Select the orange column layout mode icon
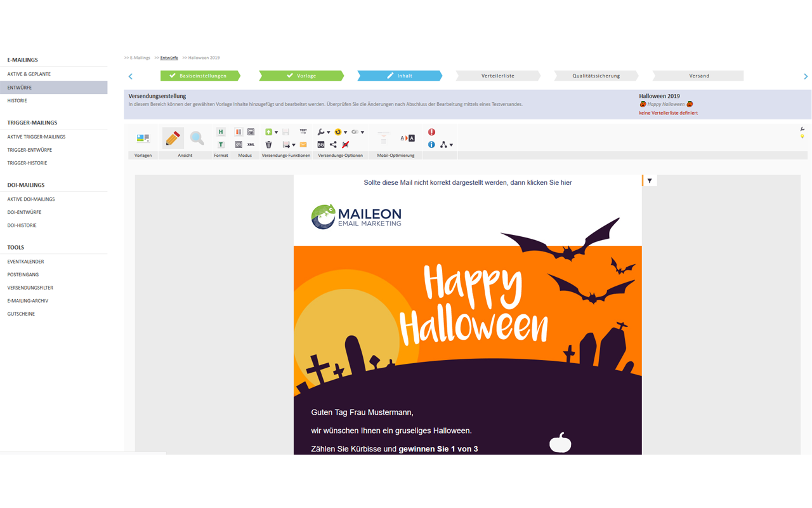 pos(239,132)
